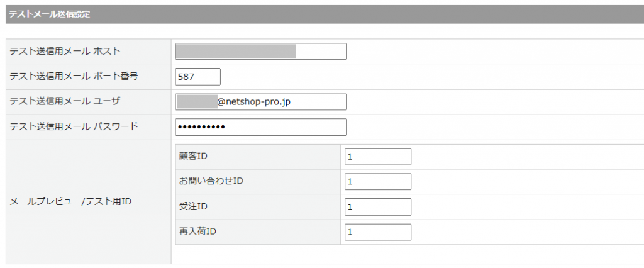644x268 pixels.
Task: Select the お問い合わせID label cell
Action: 211,182
